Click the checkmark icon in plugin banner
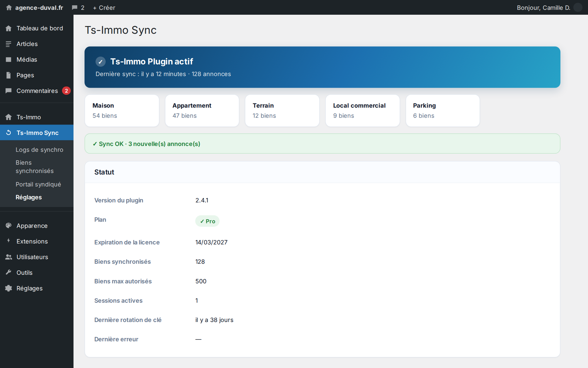Viewport: 588px width, 368px height. (x=100, y=62)
